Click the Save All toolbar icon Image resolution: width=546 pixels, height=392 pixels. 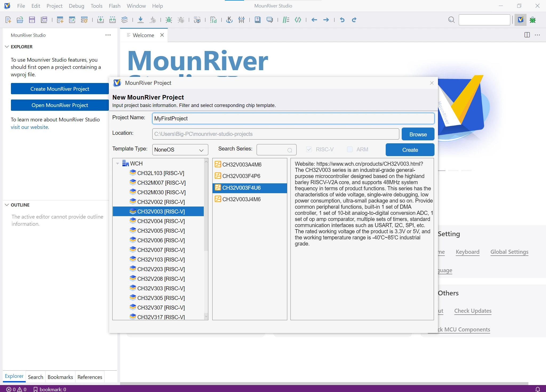tap(44, 20)
